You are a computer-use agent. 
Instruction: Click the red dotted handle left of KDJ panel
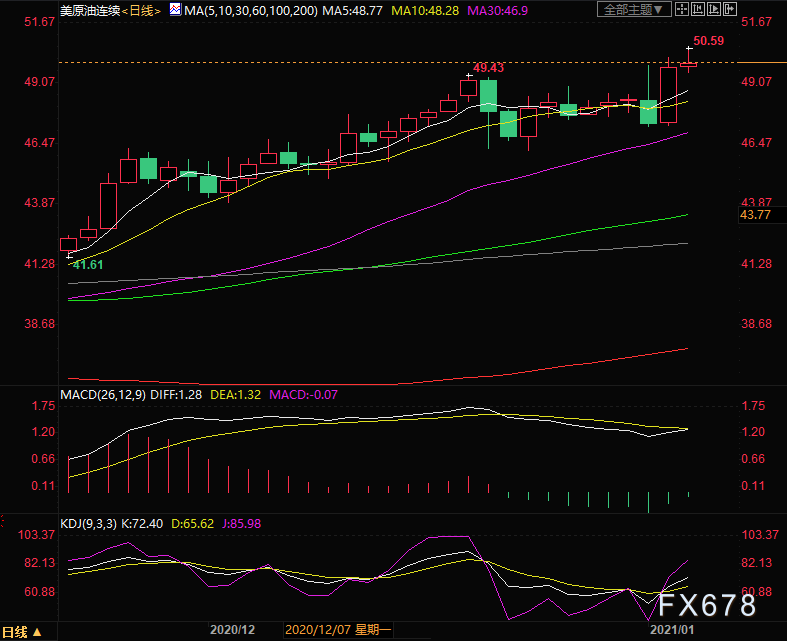pyautogui.click(x=3, y=523)
